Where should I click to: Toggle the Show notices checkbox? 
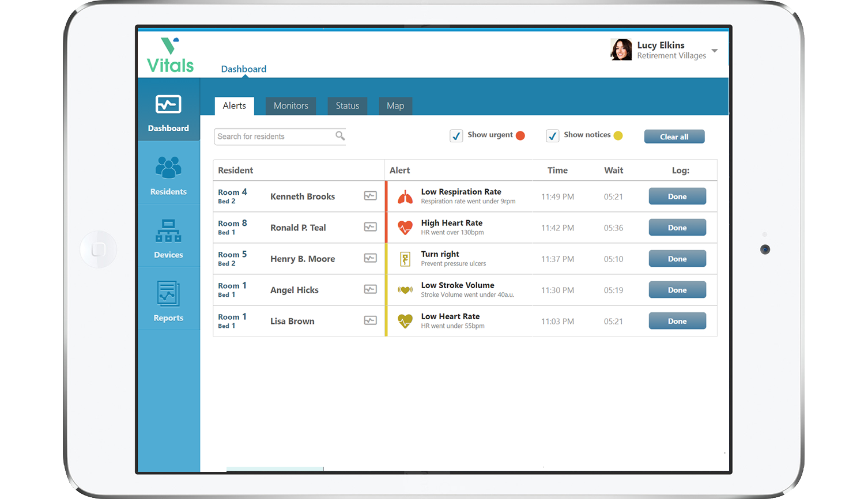[552, 136]
